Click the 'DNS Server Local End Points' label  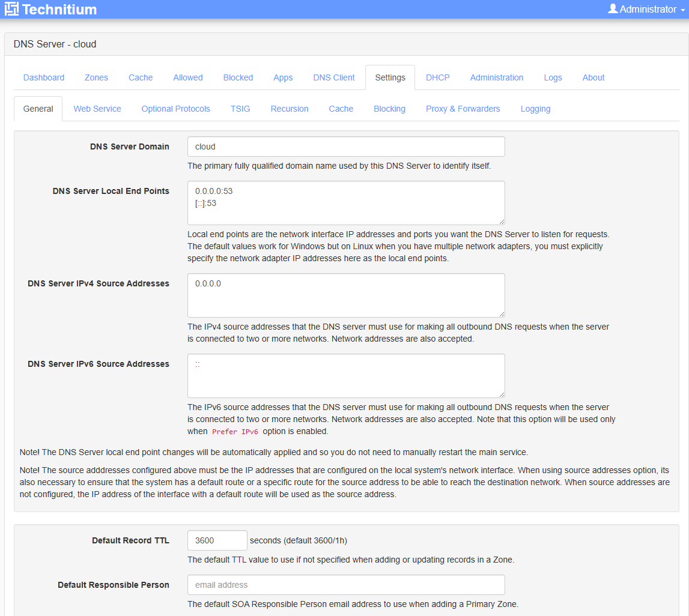[x=111, y=191]
